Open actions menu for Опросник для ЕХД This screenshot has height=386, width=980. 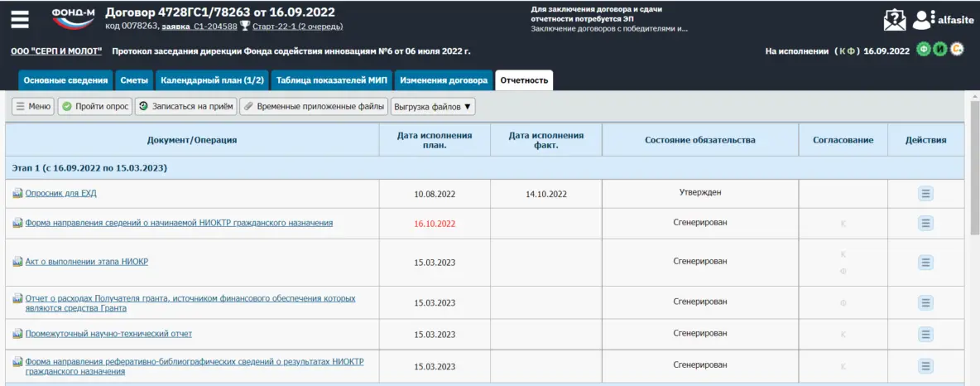(x=925, y=194)
